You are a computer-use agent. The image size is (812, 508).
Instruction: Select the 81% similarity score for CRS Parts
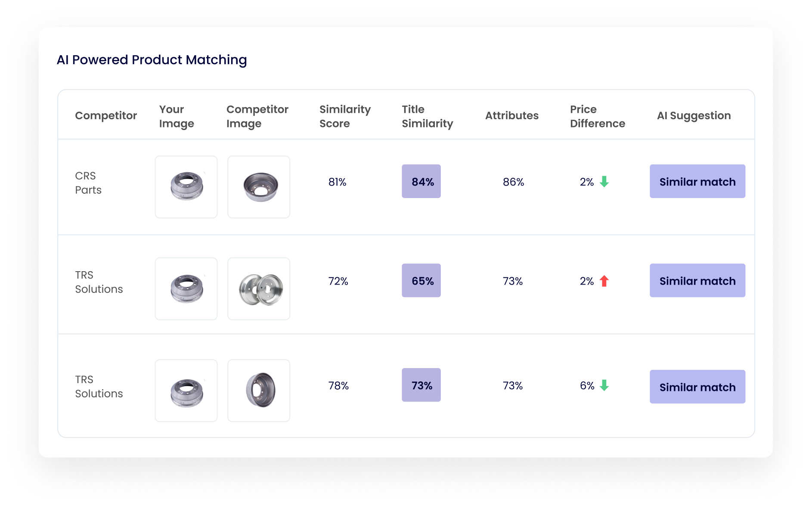tap(338, 181)
